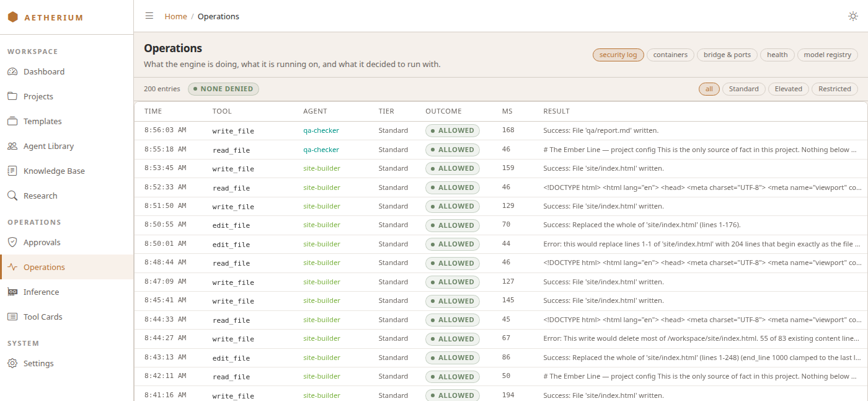Filter entries by Restricted tier

(835, 89)
